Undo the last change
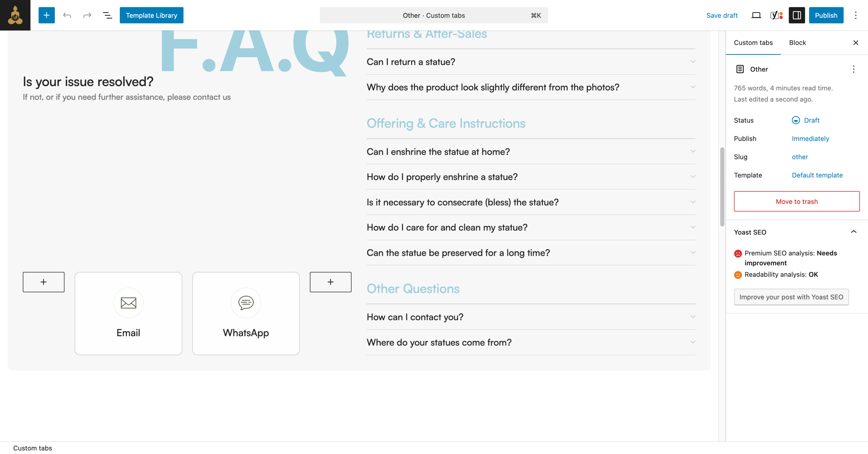The height and width of the screenshot is (454, 868). [x=67, y=15]
